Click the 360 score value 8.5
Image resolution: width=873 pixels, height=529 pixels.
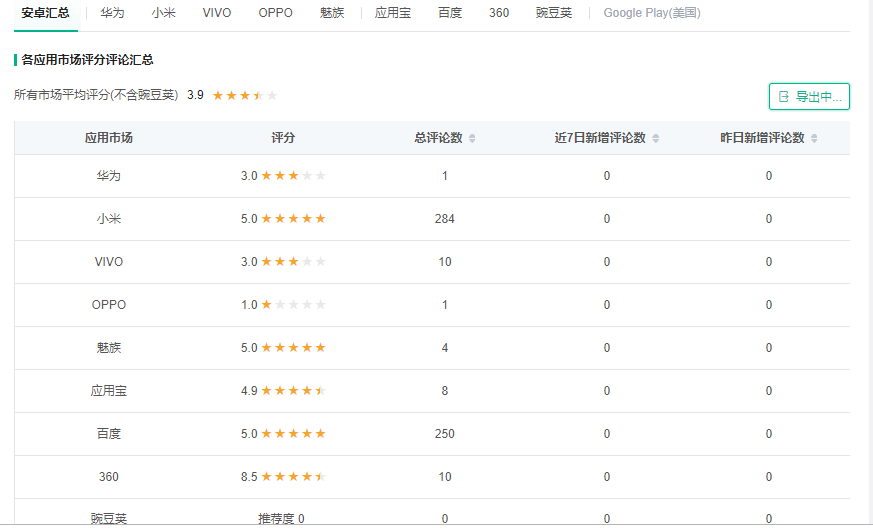[249, 477]
